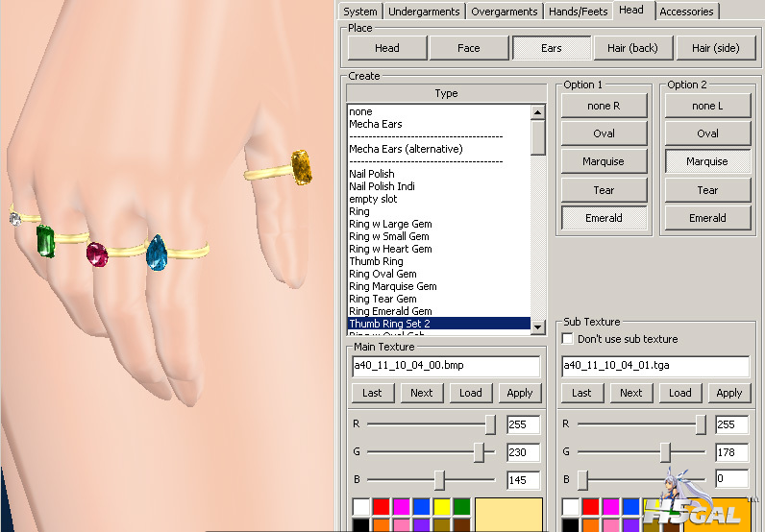Choose 'none R' in Option 1

[x=604, y=106]
